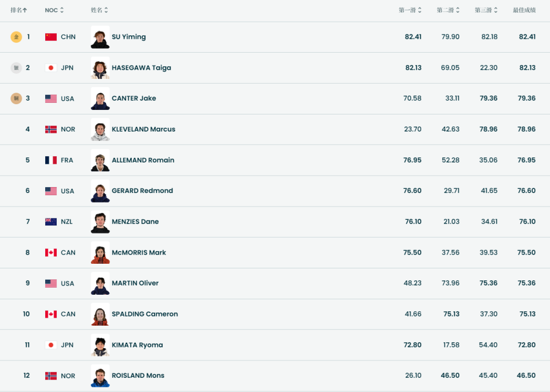
Task: Click the New Zealand flag icon
Action: (51, 222)
